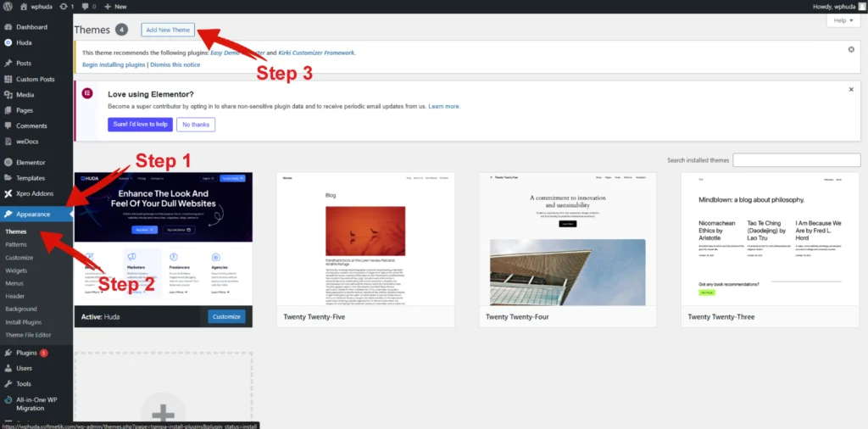Viewport: 868px width, 429px height.
Task: Click the Posts pushpin icon
Action: click(x=8, y=63)
